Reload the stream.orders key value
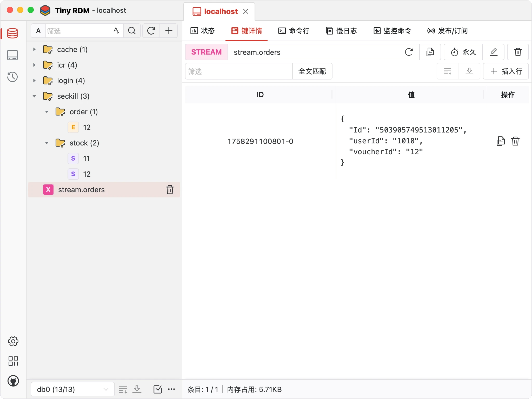The height and width of the screenshot is (399, 532). [x=409, y=52]
